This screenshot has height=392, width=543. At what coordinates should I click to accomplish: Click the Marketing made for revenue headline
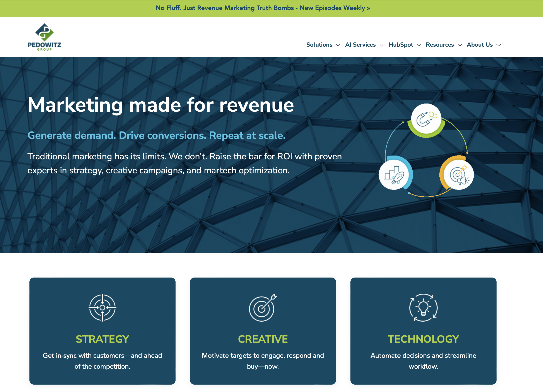[161, 105]
